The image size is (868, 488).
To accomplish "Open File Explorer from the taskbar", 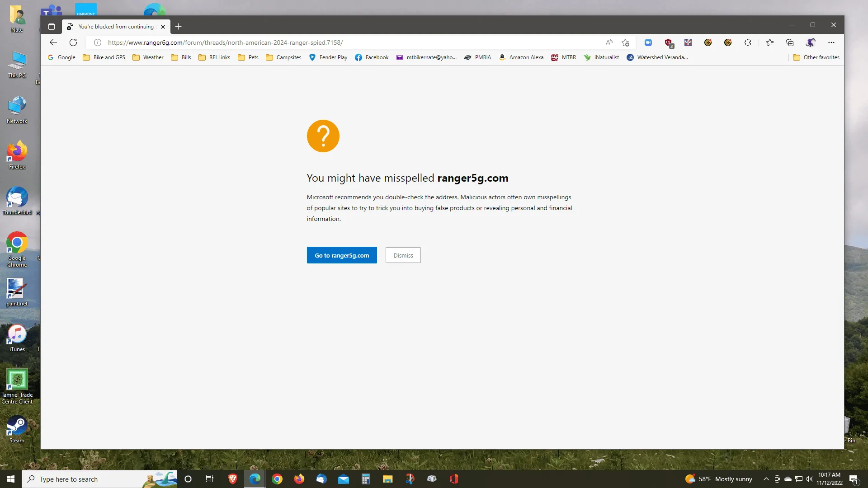I will [388, 479].
